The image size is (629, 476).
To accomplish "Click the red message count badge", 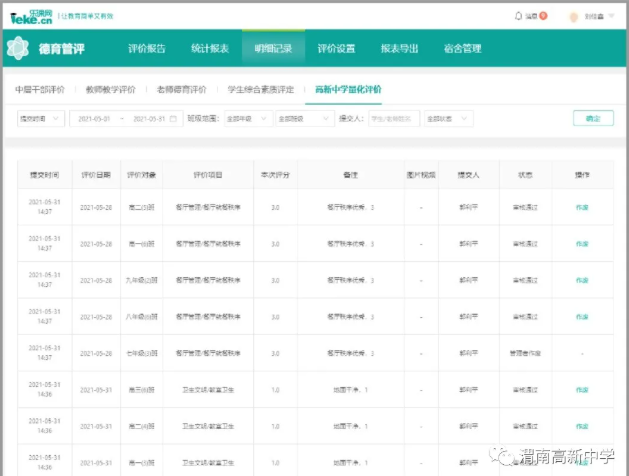I will [x=543, y=16].
